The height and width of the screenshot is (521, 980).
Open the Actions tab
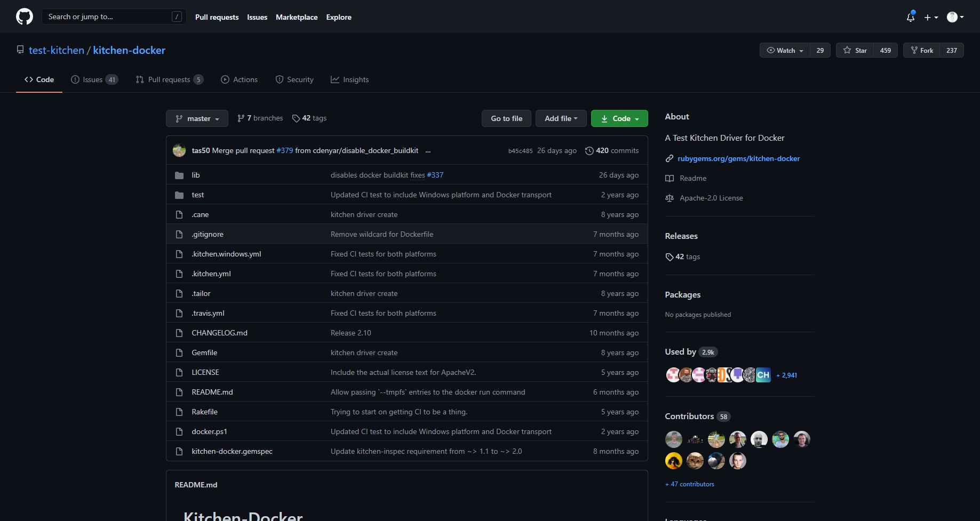[240, 79]
